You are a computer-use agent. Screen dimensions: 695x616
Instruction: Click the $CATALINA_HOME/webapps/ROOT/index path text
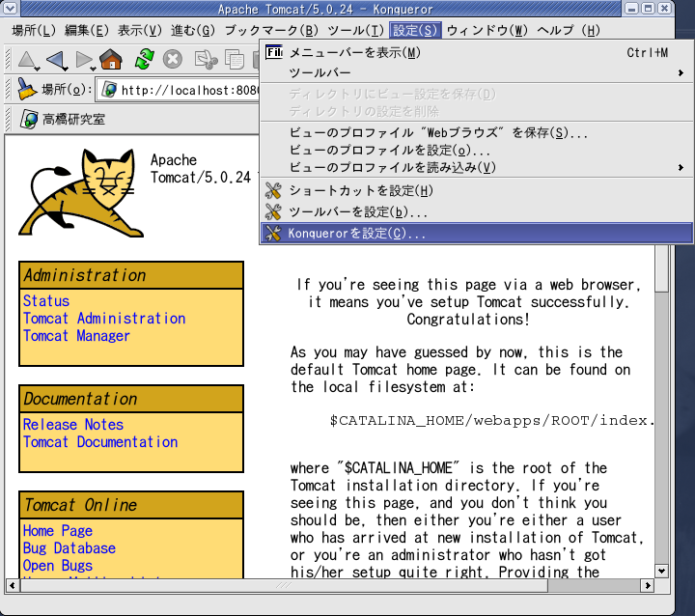(492, 420)
